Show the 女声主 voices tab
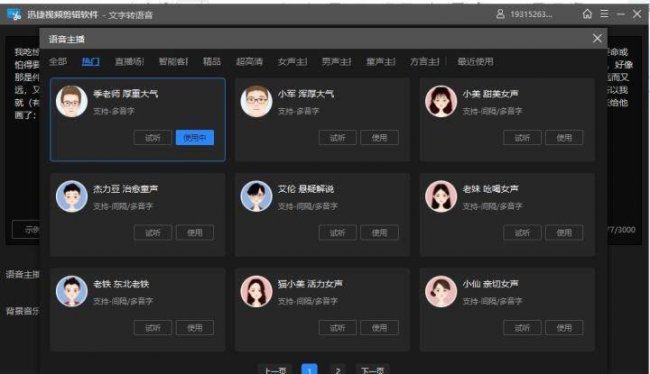 click(292, 62)
